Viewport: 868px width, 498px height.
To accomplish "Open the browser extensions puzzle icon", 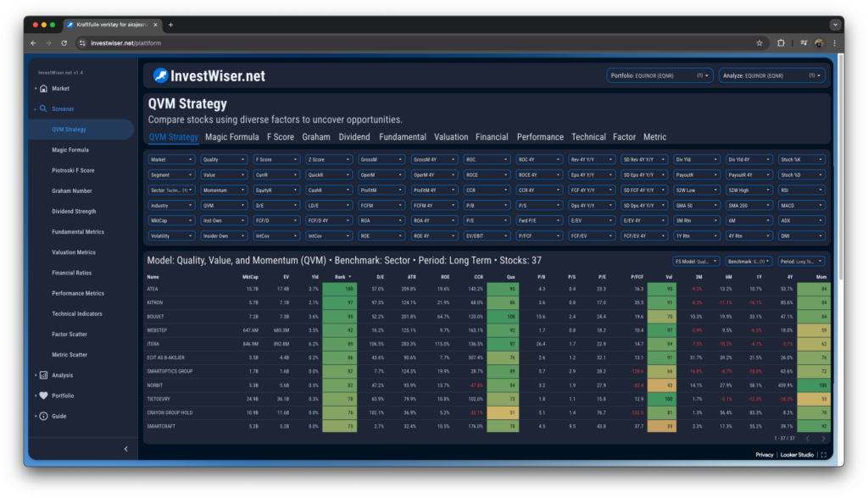I will pyautogui.click(x=781, y=43).
